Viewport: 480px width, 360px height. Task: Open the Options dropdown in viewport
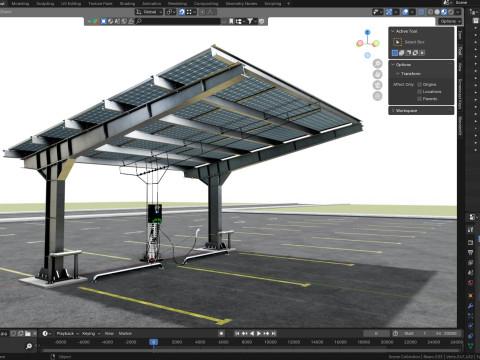(449, 21)
